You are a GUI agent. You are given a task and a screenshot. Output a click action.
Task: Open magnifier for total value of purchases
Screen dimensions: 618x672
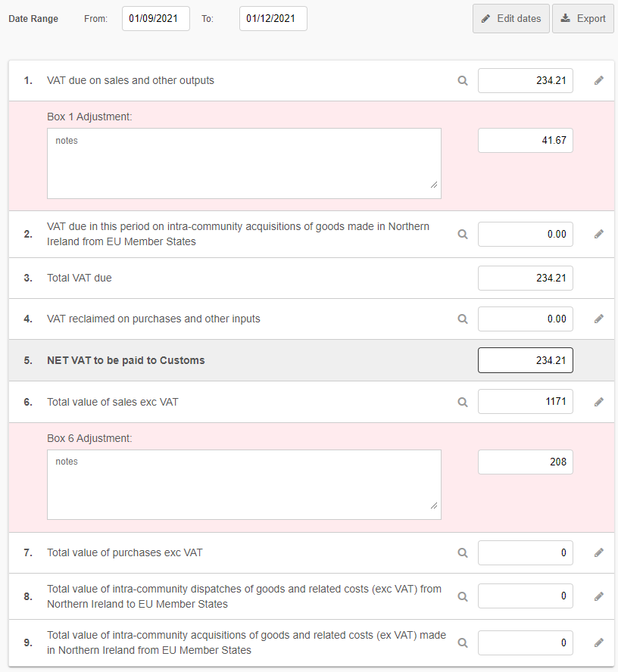click(x=463, y=553)
